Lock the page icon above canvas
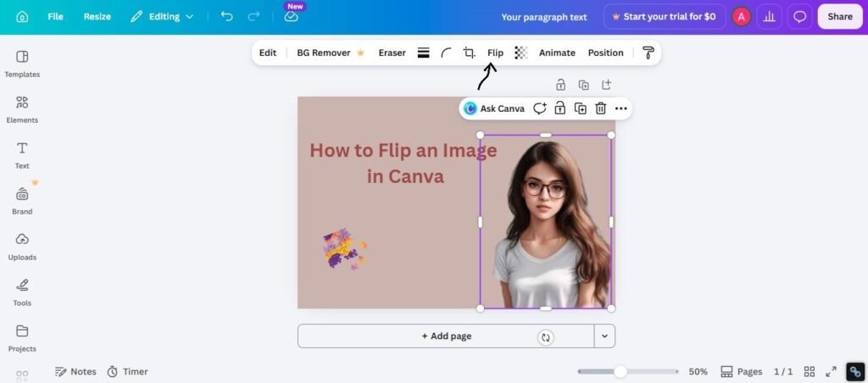This screenshot has height=383, width=868. pos(561,85)
